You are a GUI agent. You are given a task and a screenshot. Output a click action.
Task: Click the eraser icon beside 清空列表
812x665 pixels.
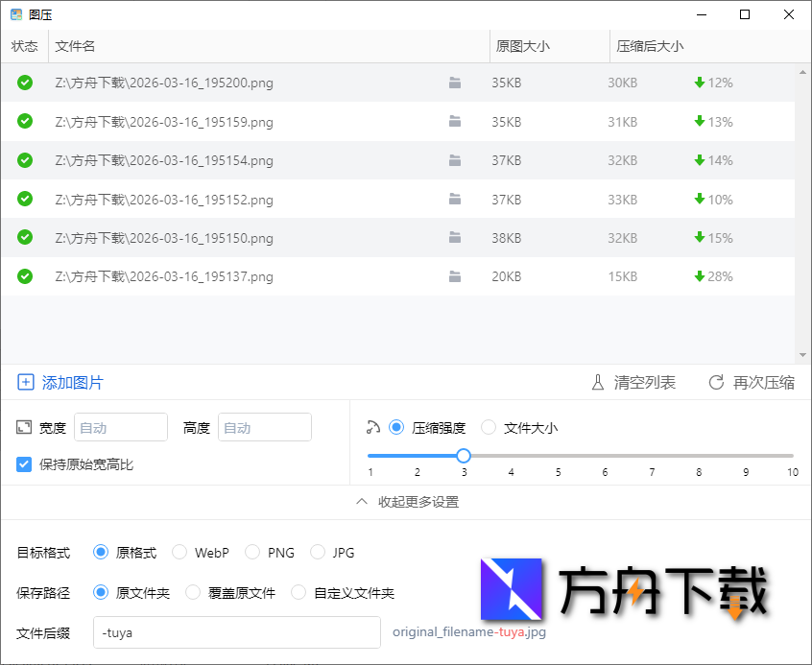(x=597, y=382)
